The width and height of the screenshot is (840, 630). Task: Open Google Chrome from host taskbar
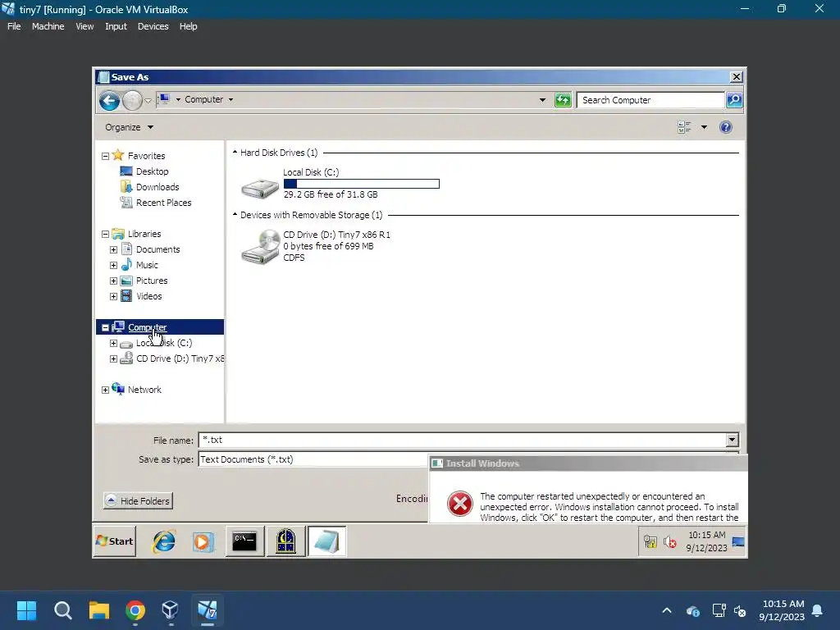135,610
